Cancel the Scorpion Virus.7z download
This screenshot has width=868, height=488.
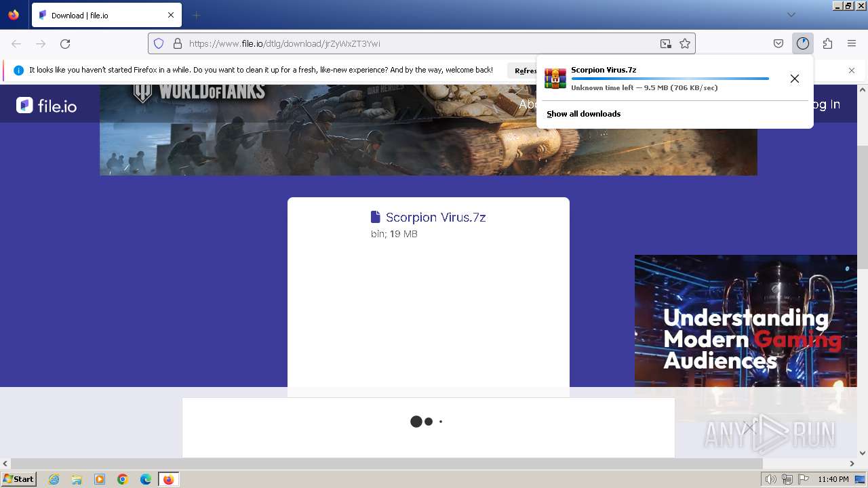[795, 79]
